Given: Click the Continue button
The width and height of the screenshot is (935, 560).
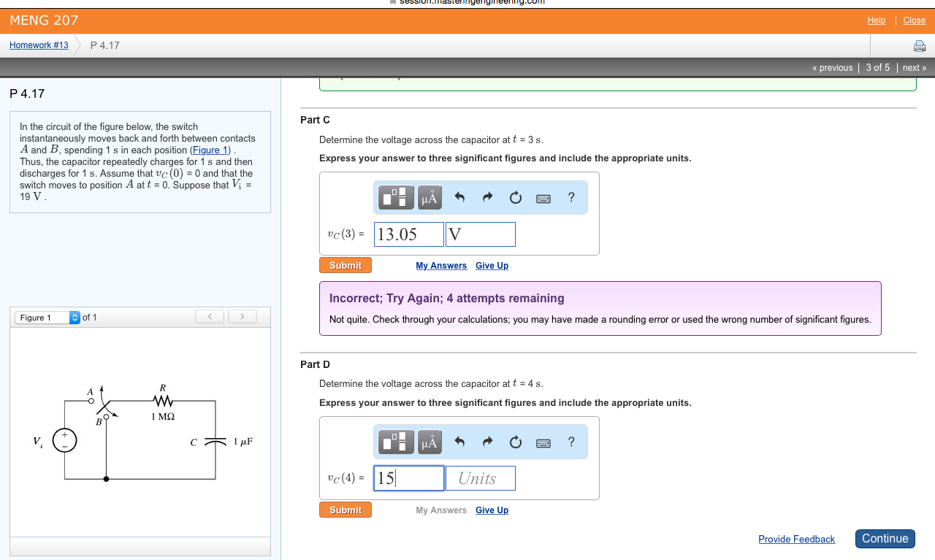Looking at the screenshot, I should [x=885, y=539].
